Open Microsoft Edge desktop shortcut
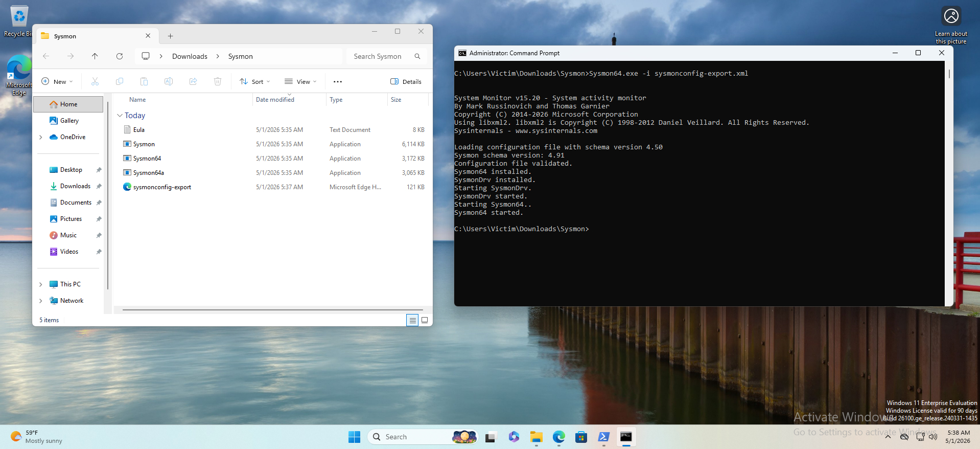 tap(19, 75)
